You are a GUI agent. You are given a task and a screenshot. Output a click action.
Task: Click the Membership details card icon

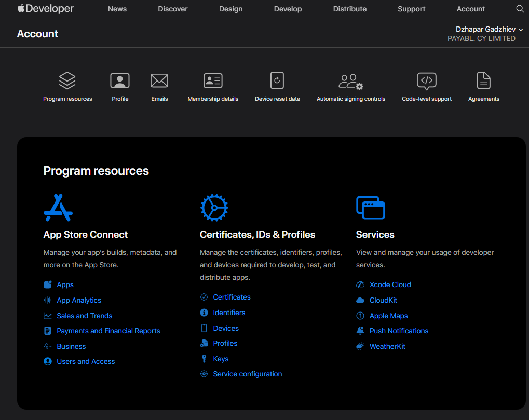coord(213,80)
